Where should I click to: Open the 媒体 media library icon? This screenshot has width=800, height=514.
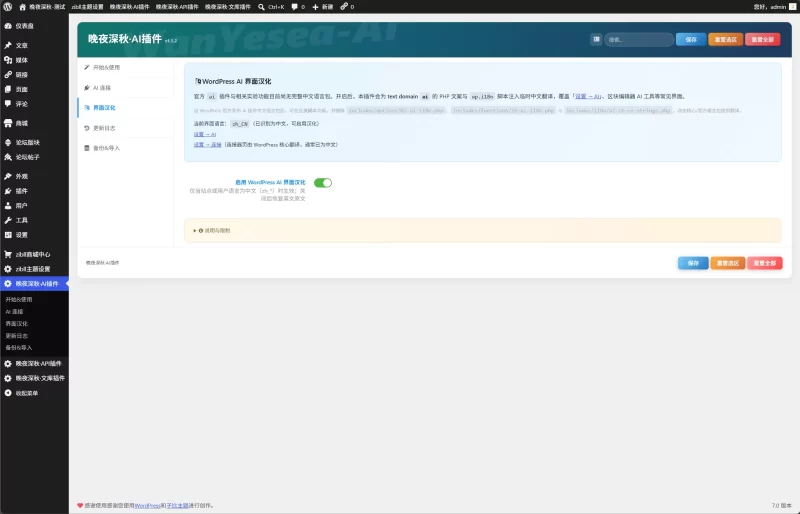point(8,60)
